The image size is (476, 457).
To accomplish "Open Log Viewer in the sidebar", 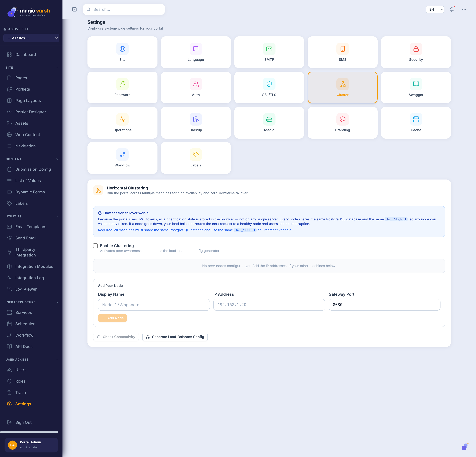I will click(31, 289).
